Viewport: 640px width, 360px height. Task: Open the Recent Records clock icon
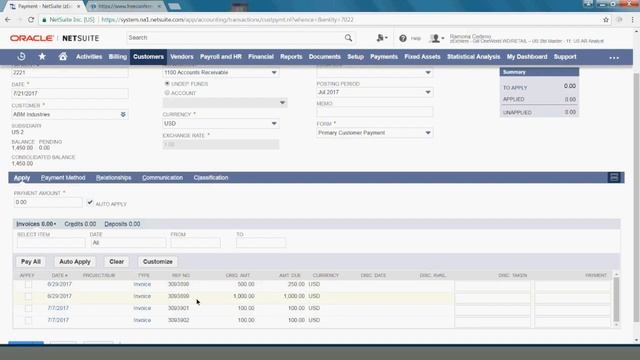tap(22, 57)
